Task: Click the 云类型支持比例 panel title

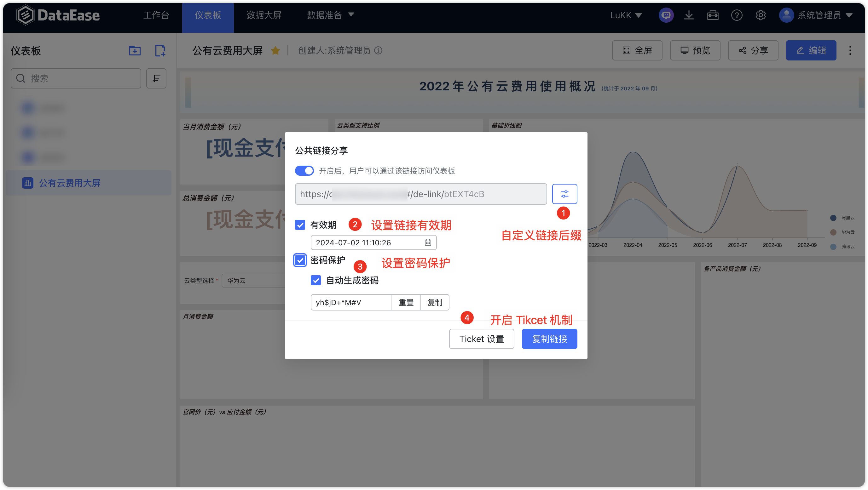Action: [358, 125]
